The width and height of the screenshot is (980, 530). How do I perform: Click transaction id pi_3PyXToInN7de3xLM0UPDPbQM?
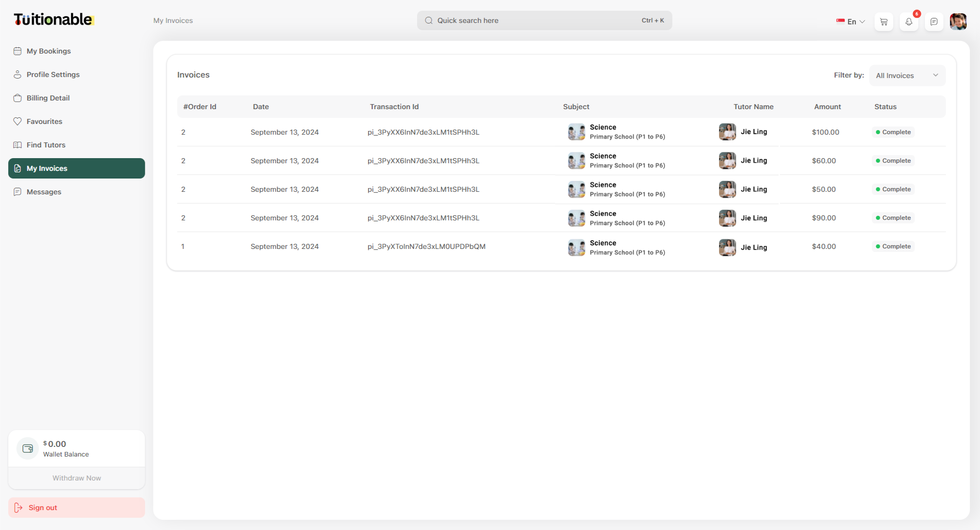(426, 246)
